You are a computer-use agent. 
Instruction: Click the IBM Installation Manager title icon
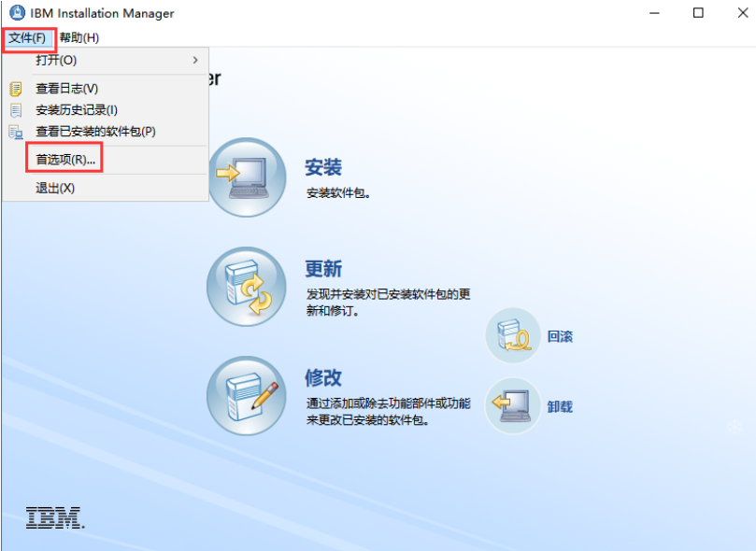pos(18,12)
